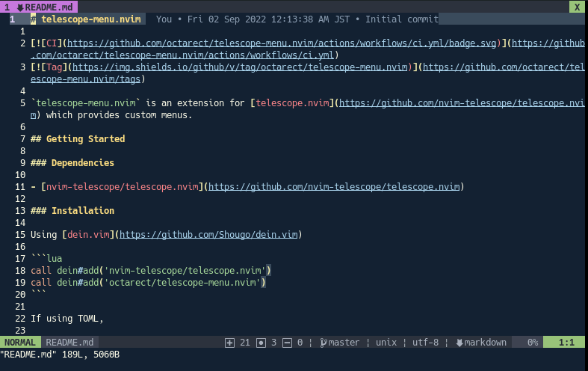Click the git added lines plus icon
588x371 pixels.
click(x=229, y=343)
